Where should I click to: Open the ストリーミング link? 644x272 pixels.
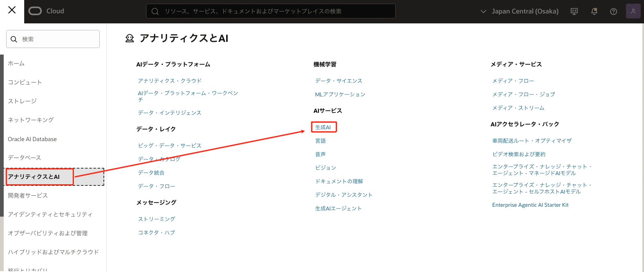pos(156,219)
